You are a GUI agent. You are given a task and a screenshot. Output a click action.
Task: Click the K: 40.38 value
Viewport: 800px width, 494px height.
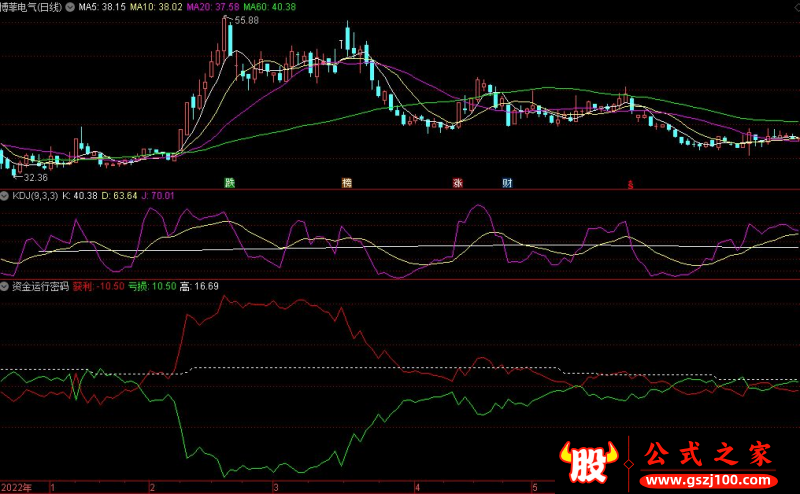(x=80, y=196)
